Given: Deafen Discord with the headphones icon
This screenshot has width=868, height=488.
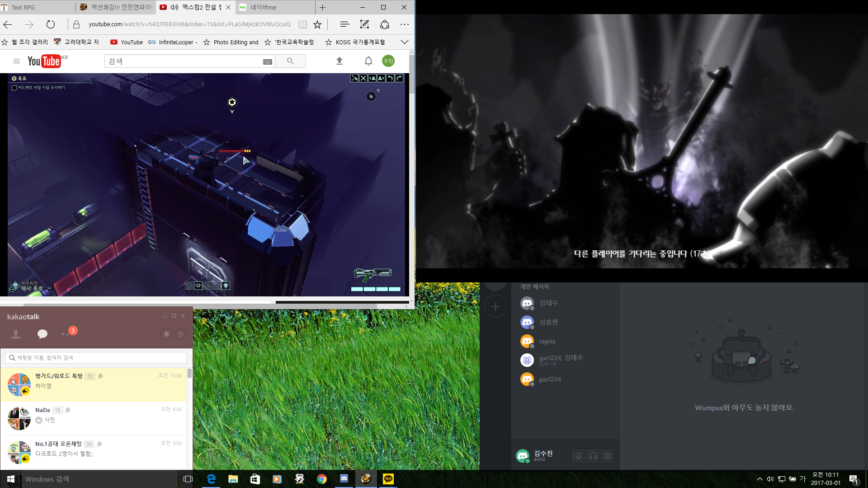Looking at the screenshot, I should point(593,456).
